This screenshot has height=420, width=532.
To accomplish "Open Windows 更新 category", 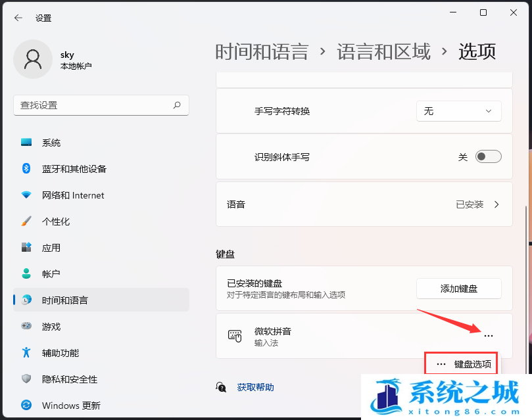I will [x=101, y=405].
